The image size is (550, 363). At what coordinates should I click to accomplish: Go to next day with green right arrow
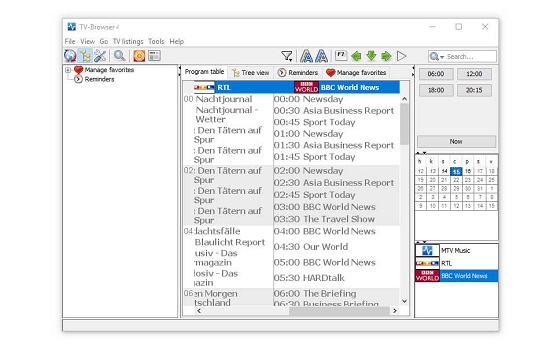click(x=386, y=56)
